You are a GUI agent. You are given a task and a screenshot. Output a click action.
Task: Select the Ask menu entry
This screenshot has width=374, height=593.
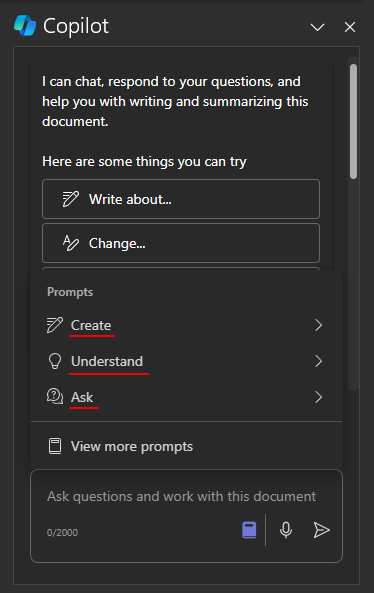pyautogui.click(x=186, y=397)
